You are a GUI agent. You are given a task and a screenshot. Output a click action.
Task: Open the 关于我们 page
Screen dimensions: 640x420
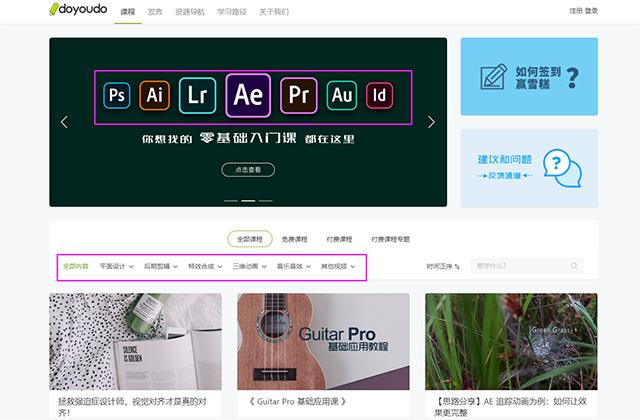click(274, 12)
